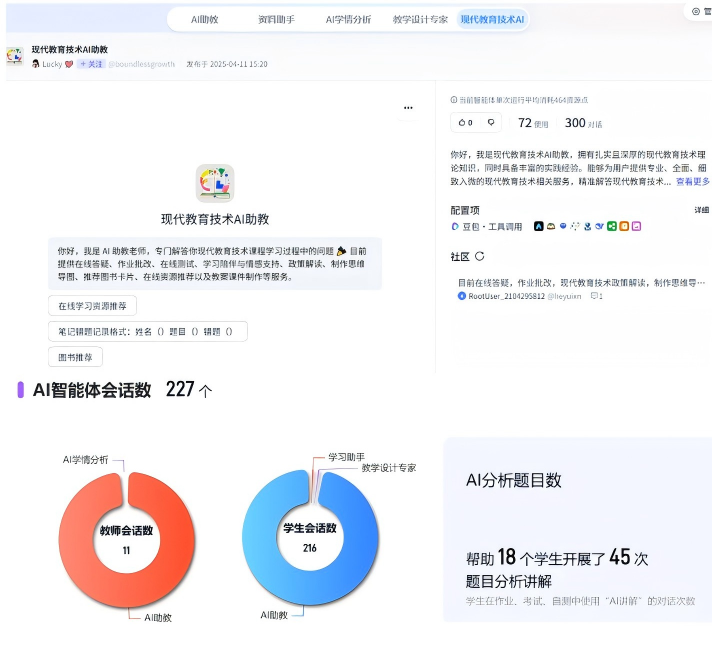
Task: Select the 教学设计专家 tab
Action: tap(419, 19)
